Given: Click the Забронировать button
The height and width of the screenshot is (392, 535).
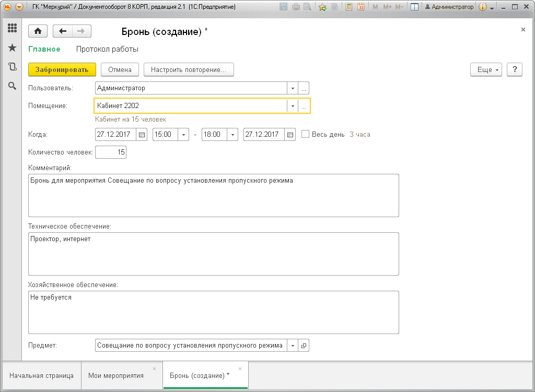Looking at the screenshot, I should (x=62, y=69).
